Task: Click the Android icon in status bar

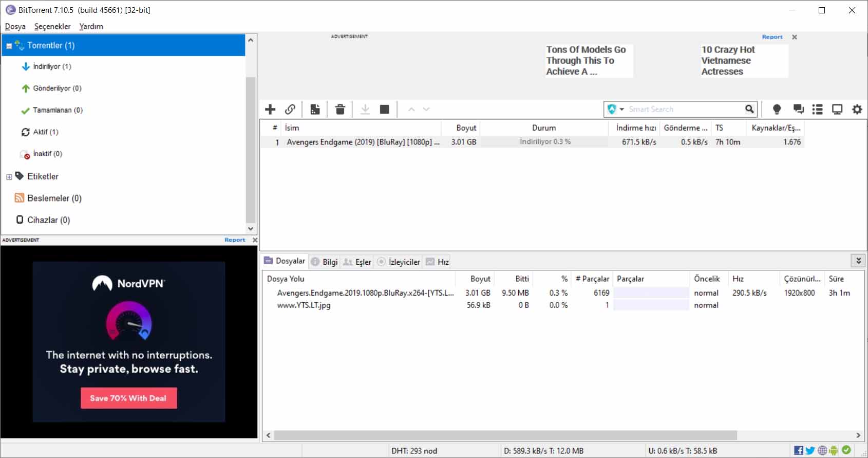Action: point(834,450)
